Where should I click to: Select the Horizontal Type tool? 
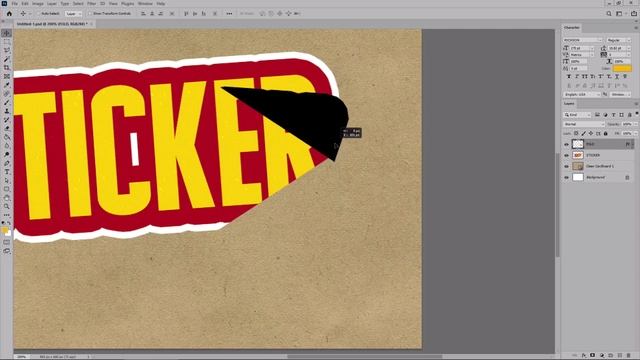click(7, 172)
